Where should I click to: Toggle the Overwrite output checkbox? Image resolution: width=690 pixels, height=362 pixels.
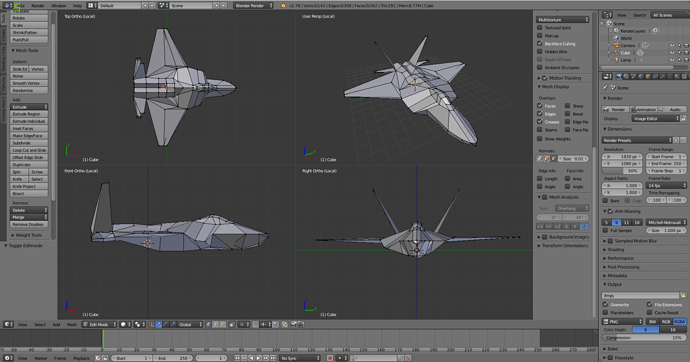tap(606, 304)
